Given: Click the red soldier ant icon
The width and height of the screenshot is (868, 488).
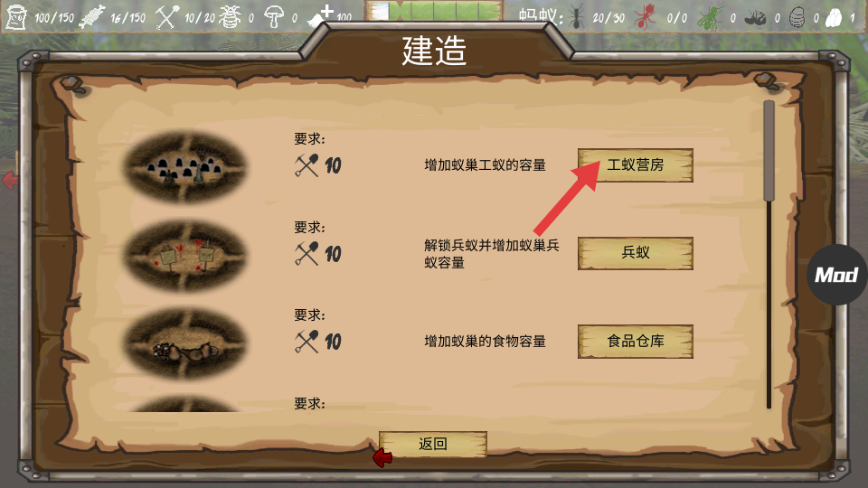Looking at the screenshot, I should click(x=645, y=16).
